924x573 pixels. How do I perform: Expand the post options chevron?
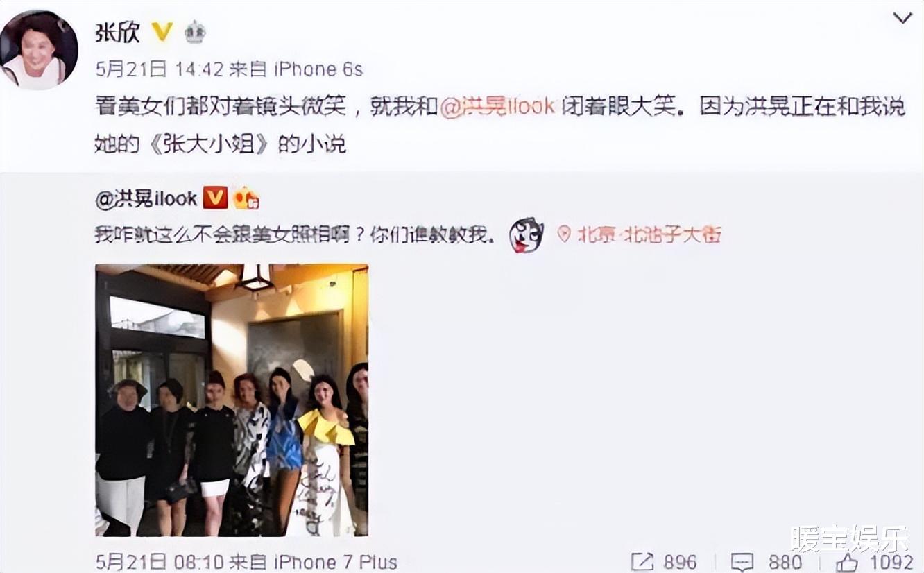click(x=902, y=18)
